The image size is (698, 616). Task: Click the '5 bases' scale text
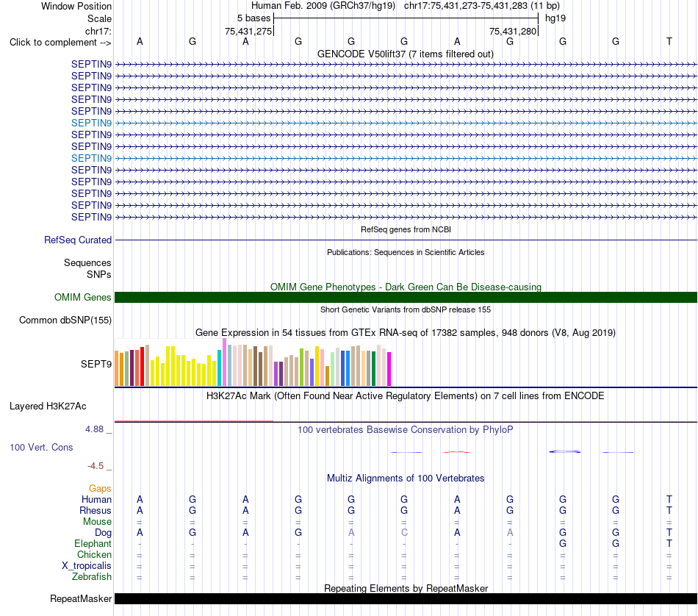[x=253, y=18]
